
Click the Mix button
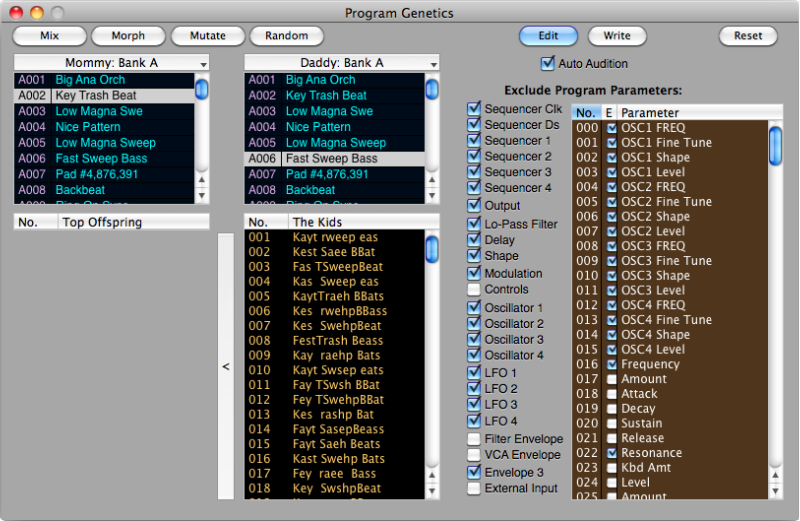(x=49, y=36)
